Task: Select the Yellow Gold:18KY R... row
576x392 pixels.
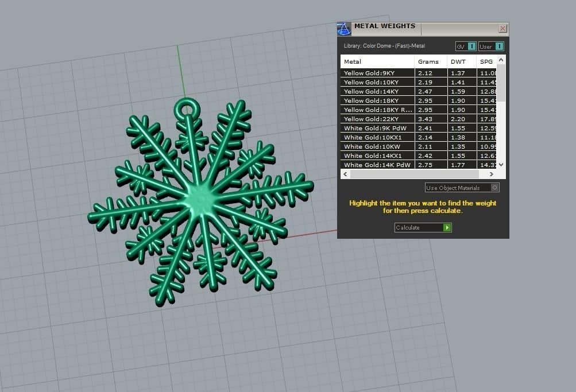Action: pos(419,110)
